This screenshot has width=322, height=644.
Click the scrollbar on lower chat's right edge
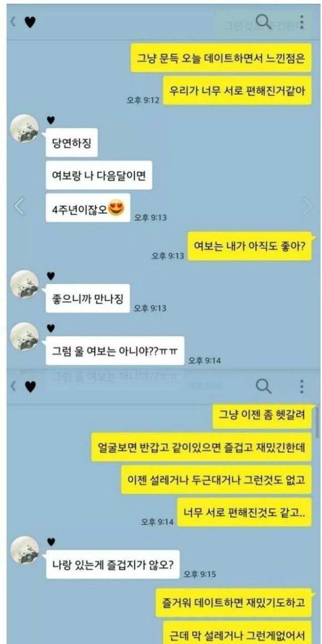point(317,423)
